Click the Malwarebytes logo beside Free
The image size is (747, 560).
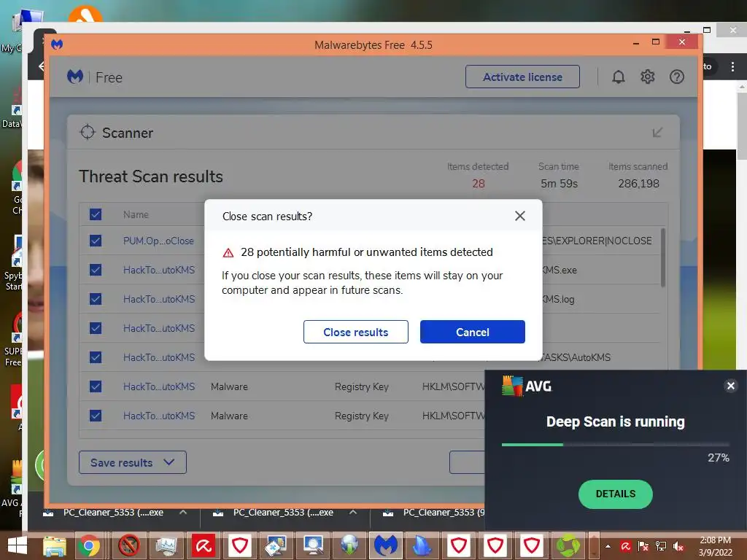tap(75, 77)
